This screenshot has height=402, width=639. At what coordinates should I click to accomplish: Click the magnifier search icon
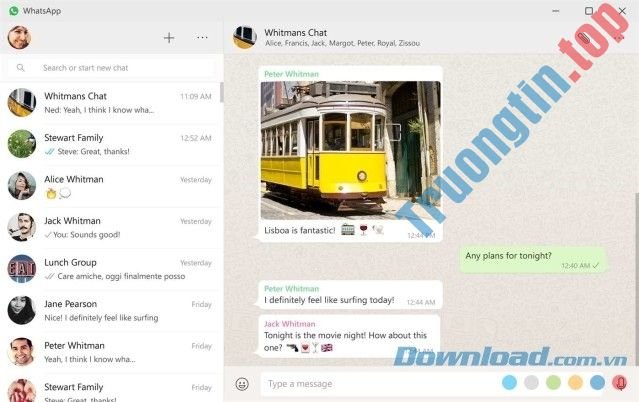pos(20,68)
